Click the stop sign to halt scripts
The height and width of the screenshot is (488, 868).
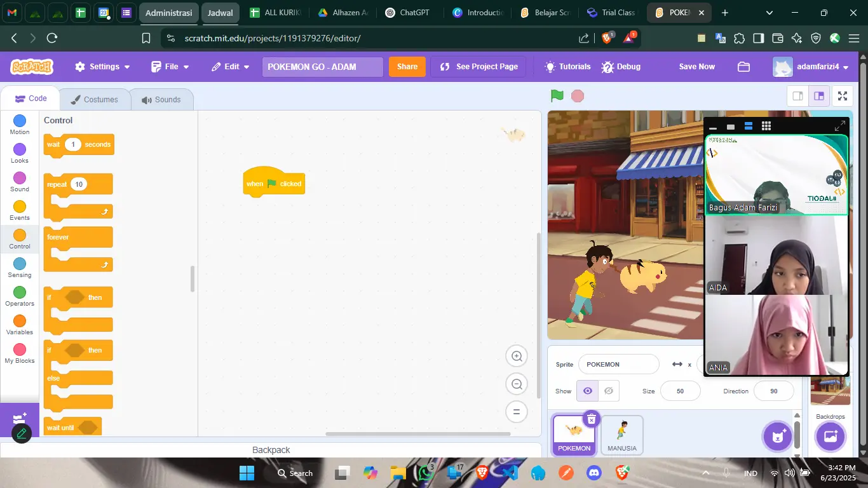pos(578,95)
